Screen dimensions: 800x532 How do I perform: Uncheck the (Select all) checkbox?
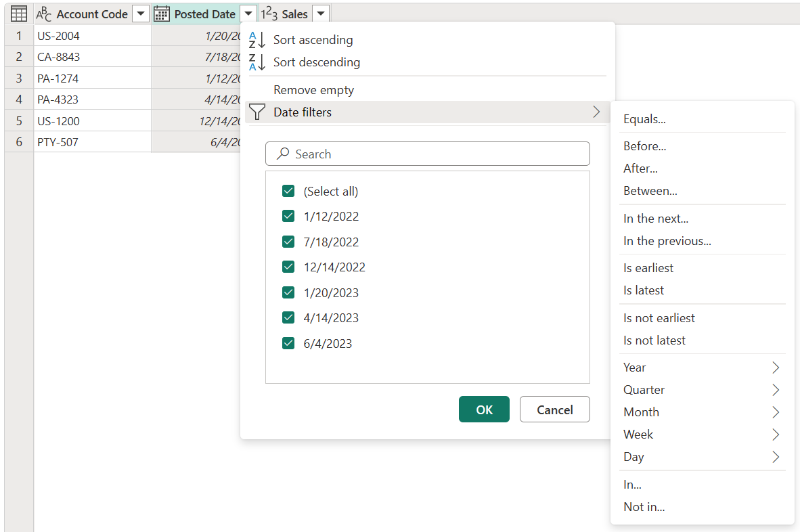pyautogui.click(x=288, y=191)
